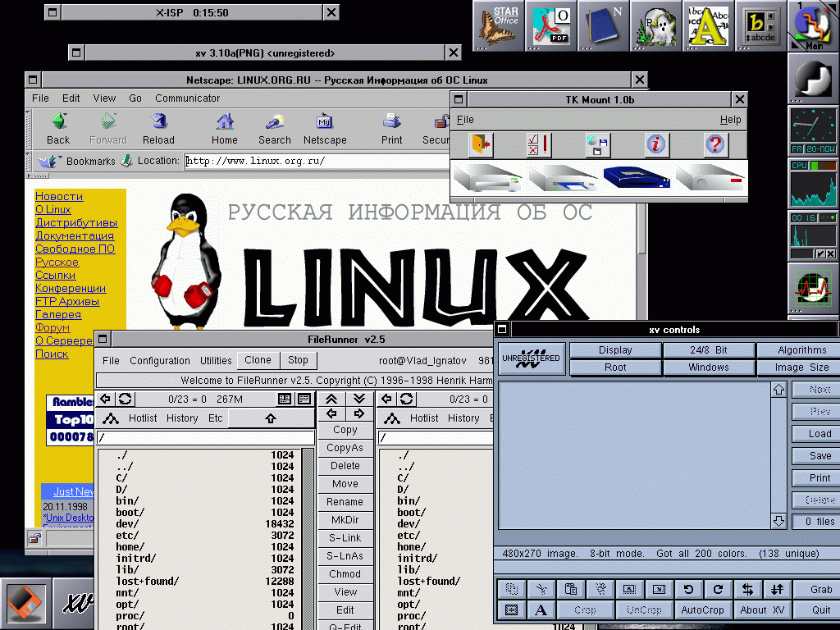This screenshot has height=630, width=840.
Task: Launch StarOffice from the dock
Action: click(500, 27)
